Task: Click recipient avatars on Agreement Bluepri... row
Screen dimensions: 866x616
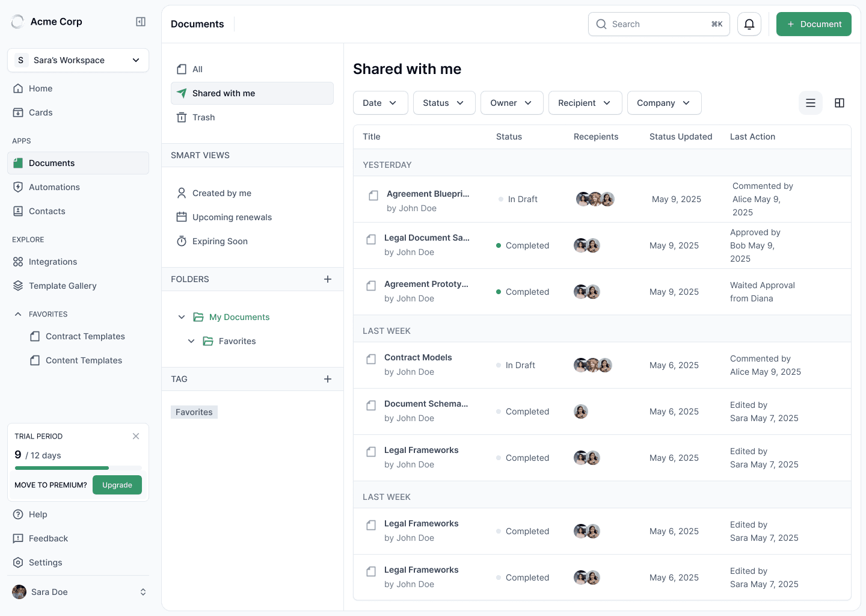Action: [595, 199]
